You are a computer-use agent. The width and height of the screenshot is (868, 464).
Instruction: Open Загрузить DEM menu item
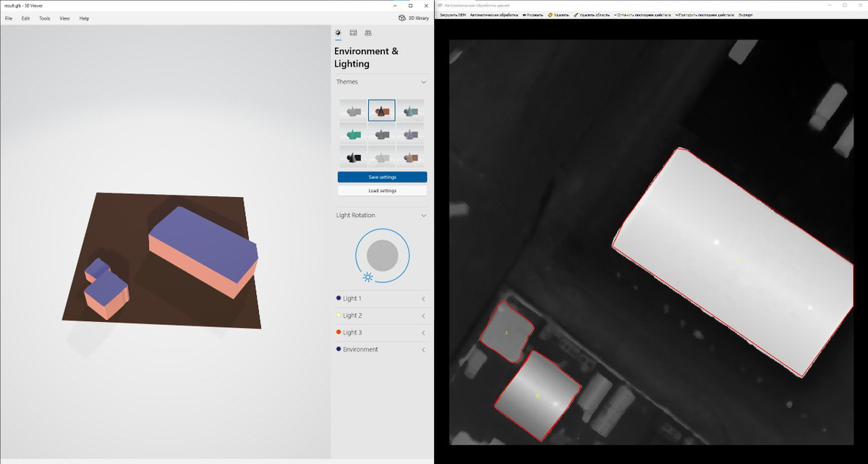click(x=453, y=14)
